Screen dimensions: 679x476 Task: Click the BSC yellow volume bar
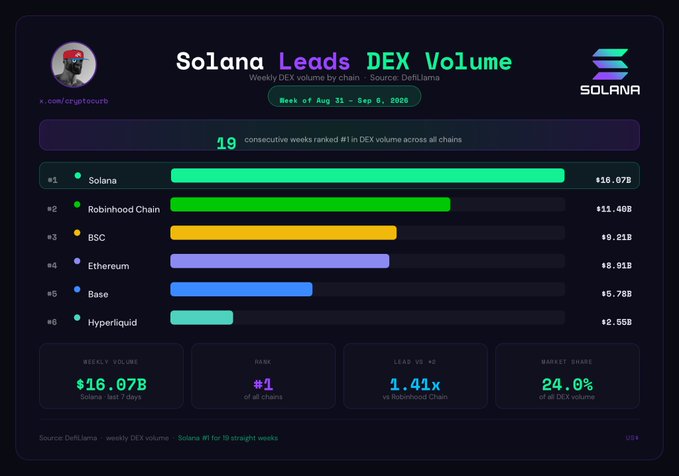(x=283, y=233)
